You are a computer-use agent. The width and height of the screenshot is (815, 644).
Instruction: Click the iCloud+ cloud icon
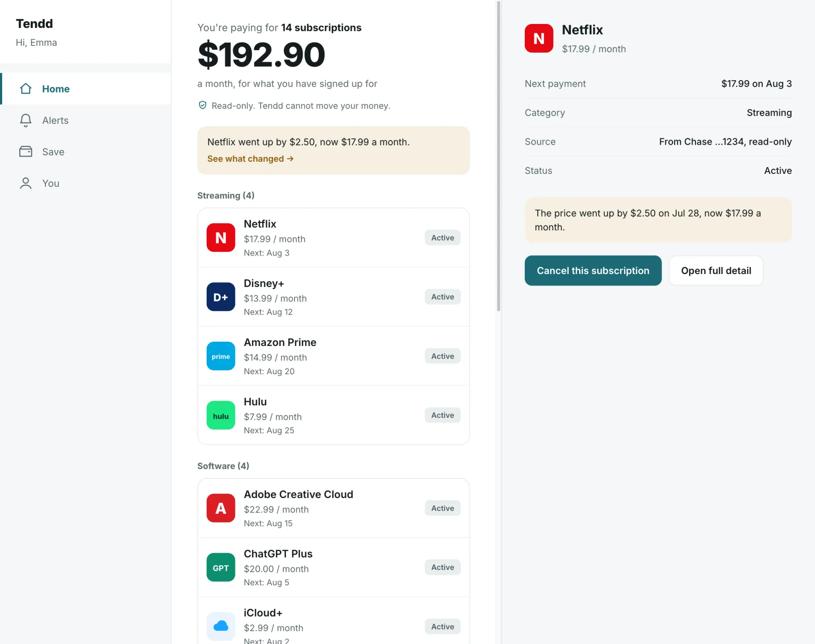coord(221,626)
